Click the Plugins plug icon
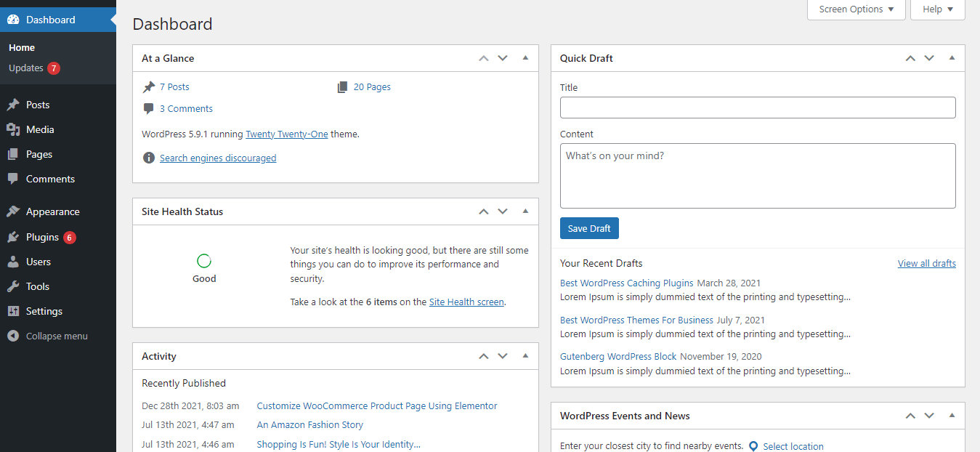 click(13, 237)
